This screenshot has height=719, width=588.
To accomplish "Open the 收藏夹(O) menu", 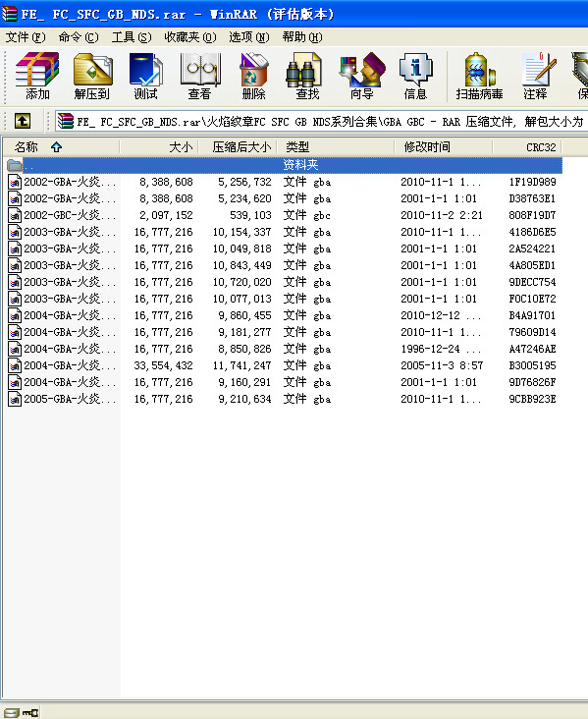I will coord(190,37).
